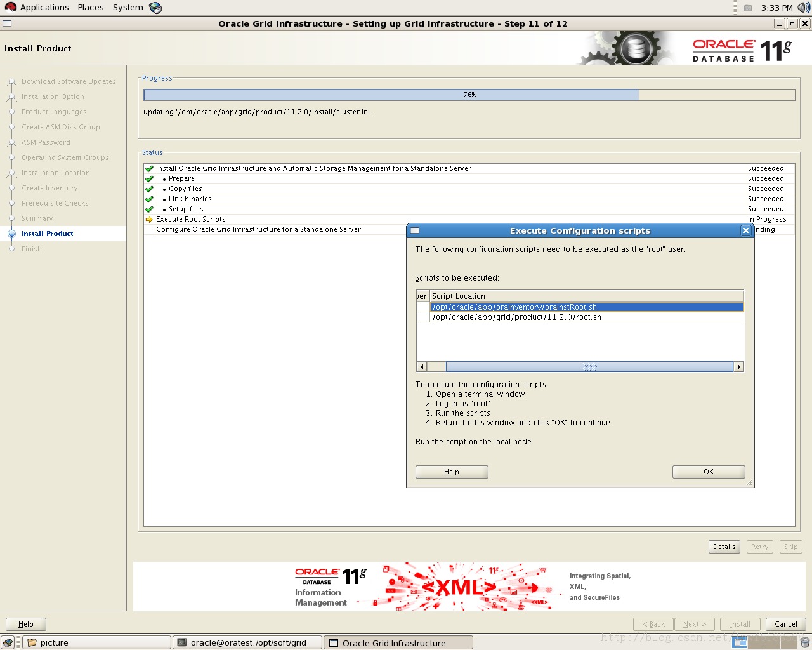The height and width of the screenshot is (650, 812).
Task: Open the Places menu
Action: pyautogui.click(x=91, y=8)
